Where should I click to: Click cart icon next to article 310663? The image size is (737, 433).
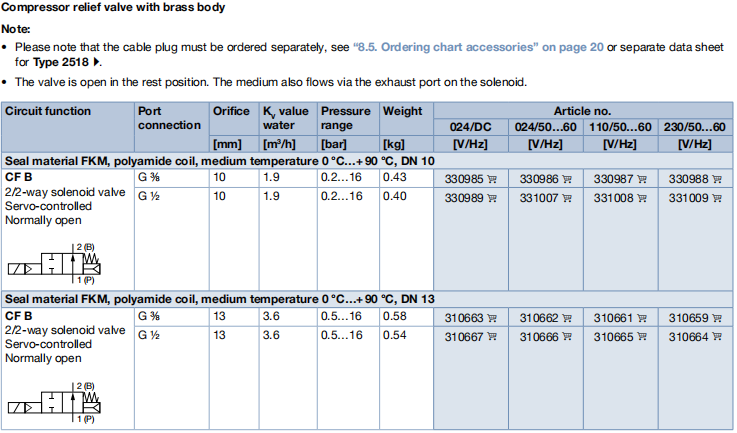[493, 319]
